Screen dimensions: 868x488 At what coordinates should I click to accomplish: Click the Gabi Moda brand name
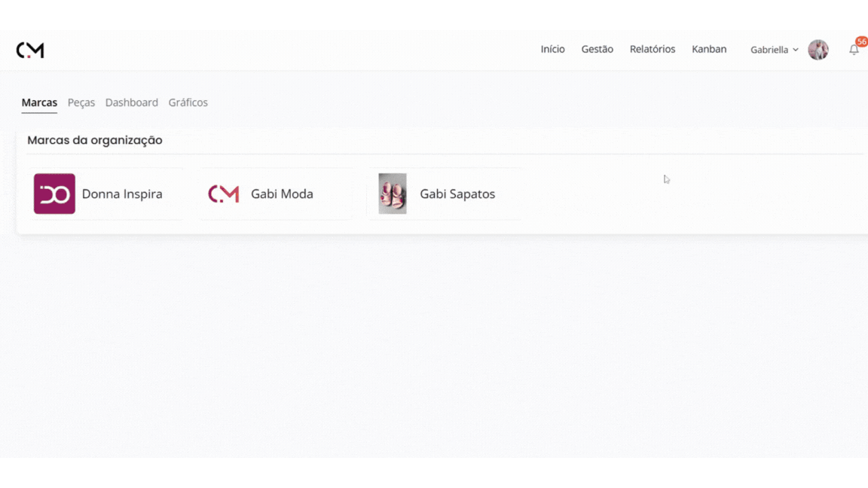click(x=282, y=194)
